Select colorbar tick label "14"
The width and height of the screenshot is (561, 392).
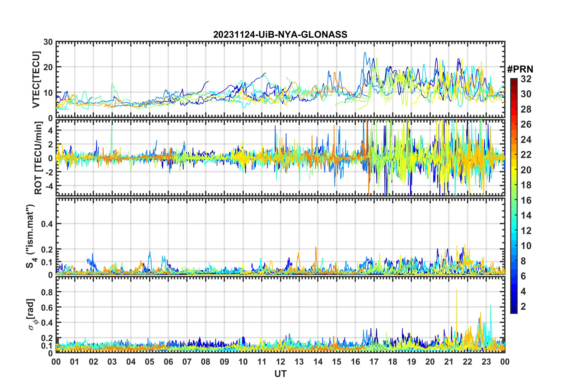point(526,215)
